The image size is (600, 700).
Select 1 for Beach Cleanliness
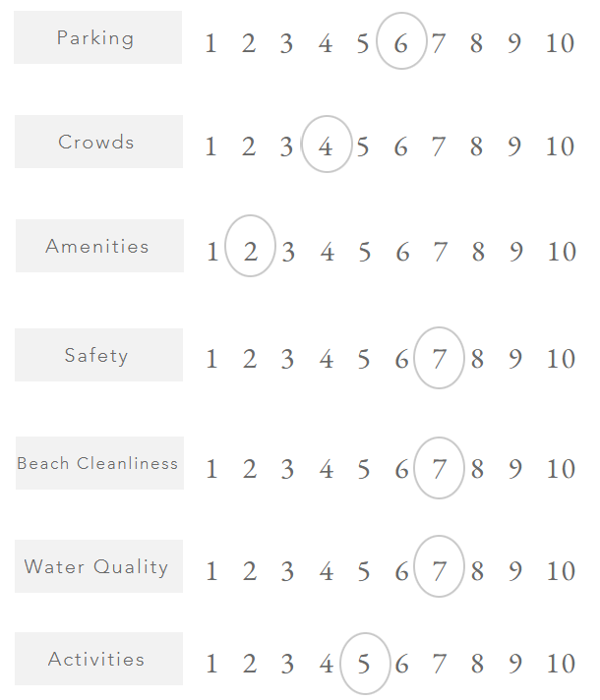[211, 469]
